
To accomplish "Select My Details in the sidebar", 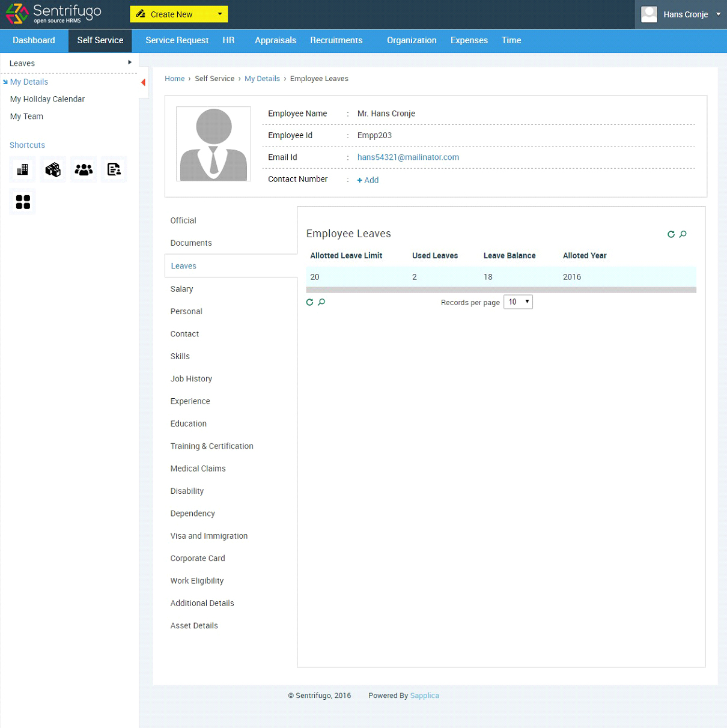I will point(29,82).
